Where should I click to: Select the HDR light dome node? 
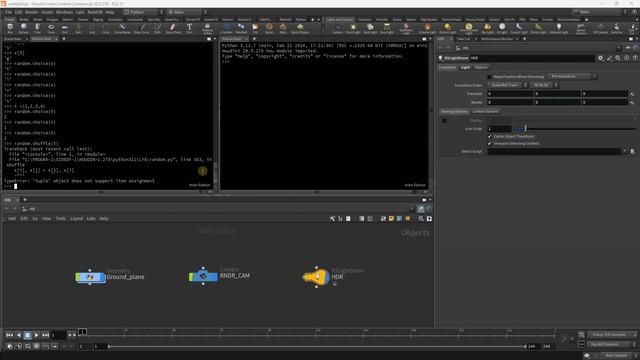(316, 277)
